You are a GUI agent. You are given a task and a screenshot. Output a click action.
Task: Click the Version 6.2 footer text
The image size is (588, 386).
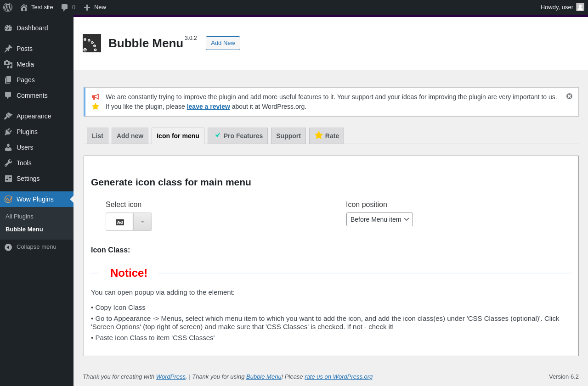click(x=564, y=376)
